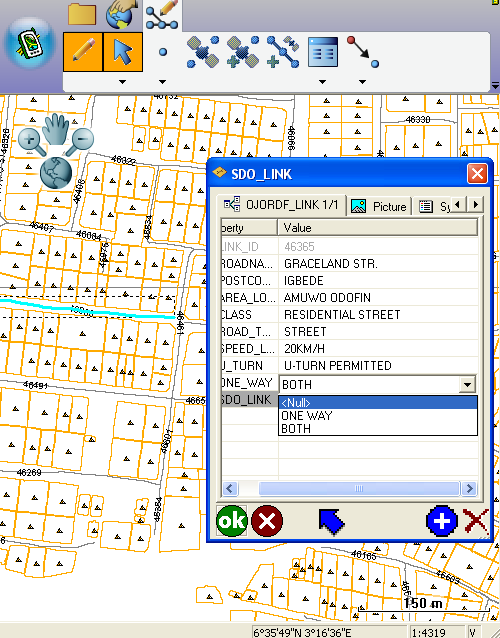
Task: Select the red-to-blue line offset tool
Action: tap(363, 52)
